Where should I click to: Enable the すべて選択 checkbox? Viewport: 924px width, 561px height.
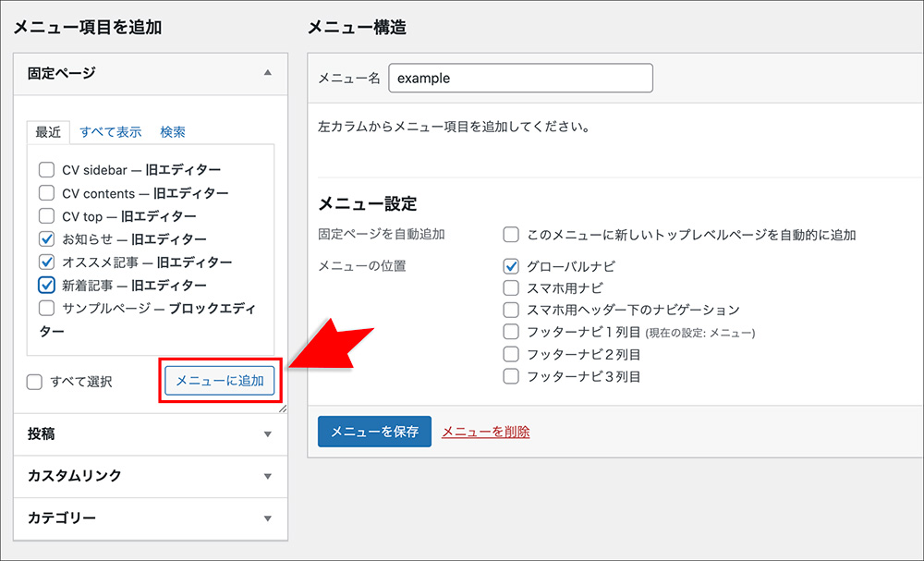pyautogui.click(x=35, y=382)
